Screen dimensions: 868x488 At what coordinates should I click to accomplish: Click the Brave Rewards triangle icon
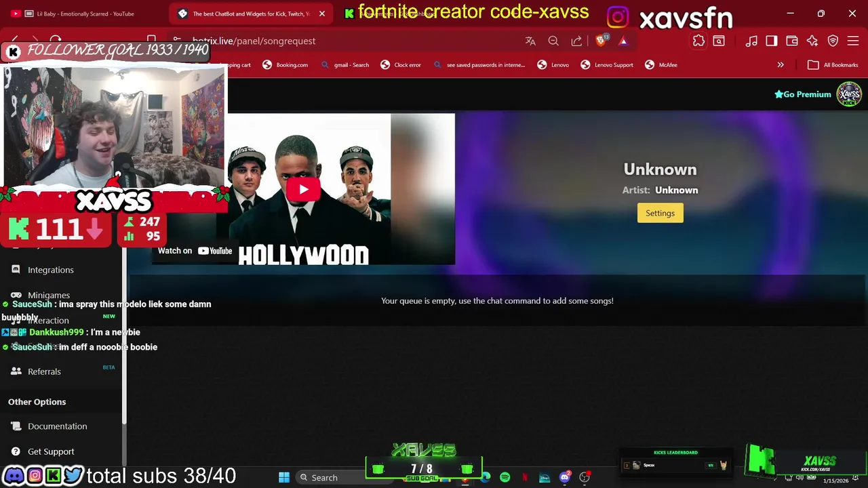pos(623,41)
